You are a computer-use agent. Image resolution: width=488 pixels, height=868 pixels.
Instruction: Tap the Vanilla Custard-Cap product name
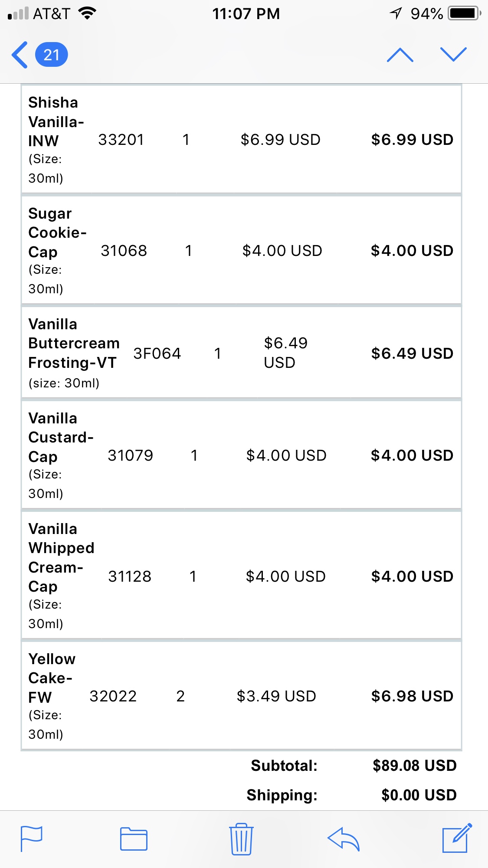(60, 437)
